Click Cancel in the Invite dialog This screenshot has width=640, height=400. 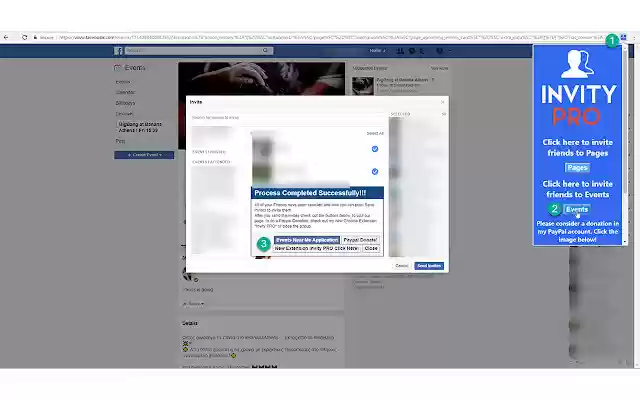pos(402,266)
